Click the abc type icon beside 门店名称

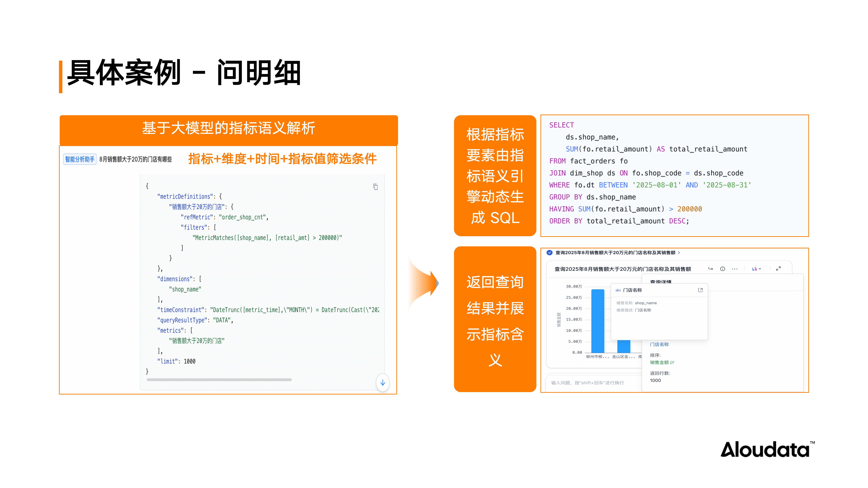[618, 290]
